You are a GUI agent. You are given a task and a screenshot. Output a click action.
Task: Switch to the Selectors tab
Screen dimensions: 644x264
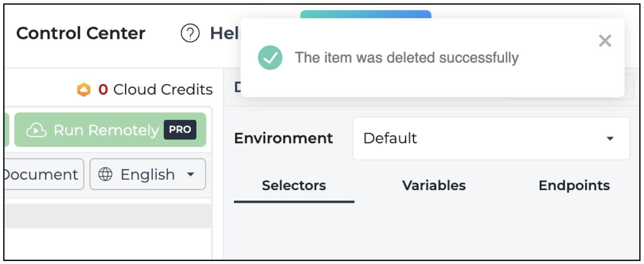click(294, 186)
